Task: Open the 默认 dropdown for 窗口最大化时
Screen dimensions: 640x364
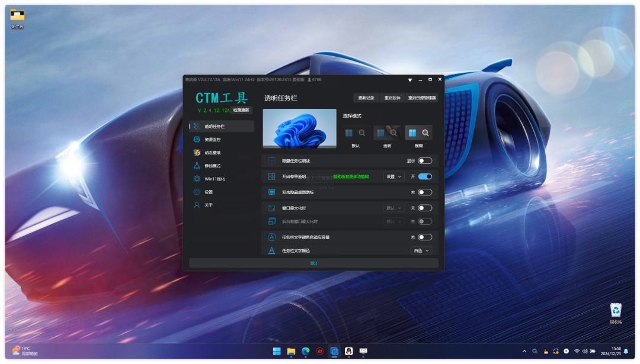Action: point(394,208)
